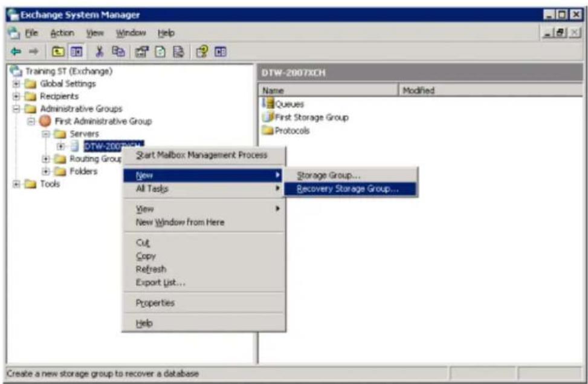Click the Tools folder icon
This screenshot has height=384, width=588.
coord(30,184)
